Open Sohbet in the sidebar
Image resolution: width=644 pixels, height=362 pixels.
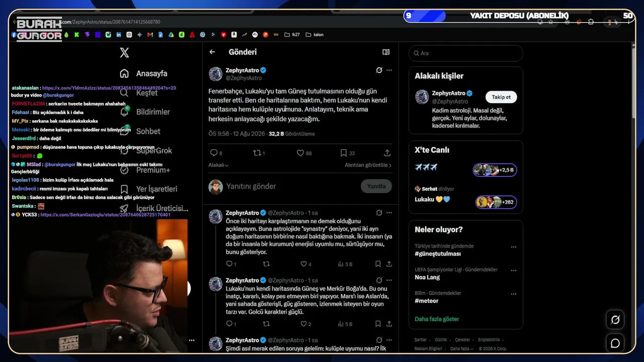(x=140, y=131)
